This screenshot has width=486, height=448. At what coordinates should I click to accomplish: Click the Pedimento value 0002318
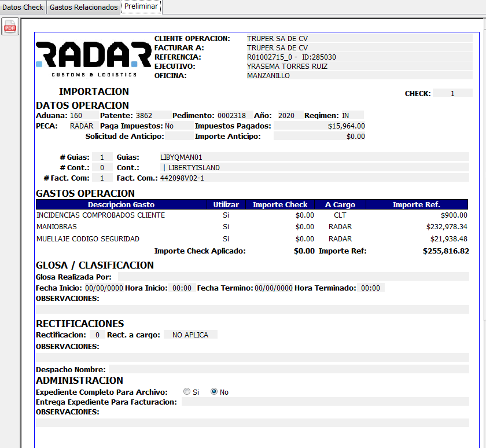(235, 115)
